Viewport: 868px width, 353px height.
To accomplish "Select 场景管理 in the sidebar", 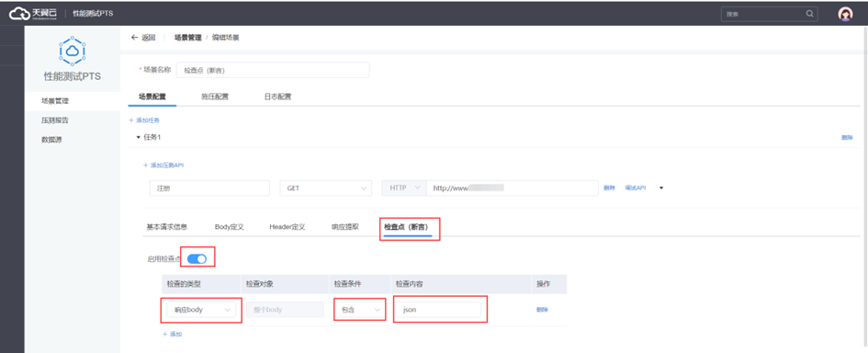I will click(x=73, y=101).
